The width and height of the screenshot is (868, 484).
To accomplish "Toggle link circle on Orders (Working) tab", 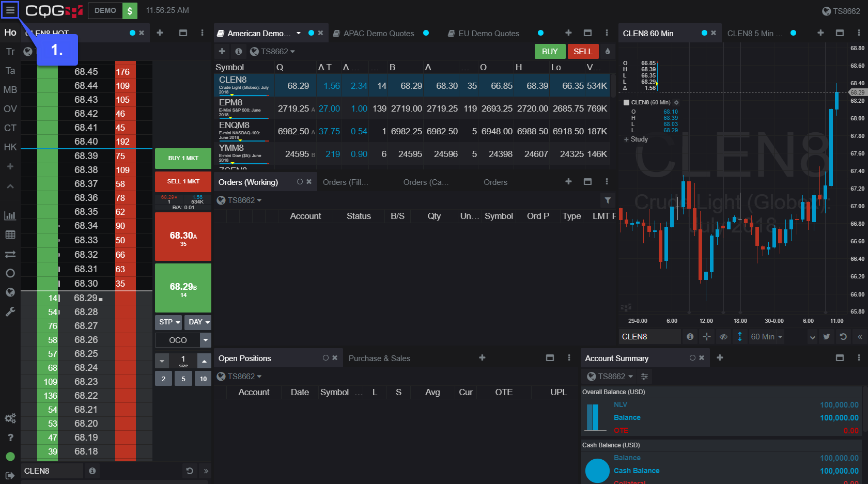I will [x=300, y=182].
